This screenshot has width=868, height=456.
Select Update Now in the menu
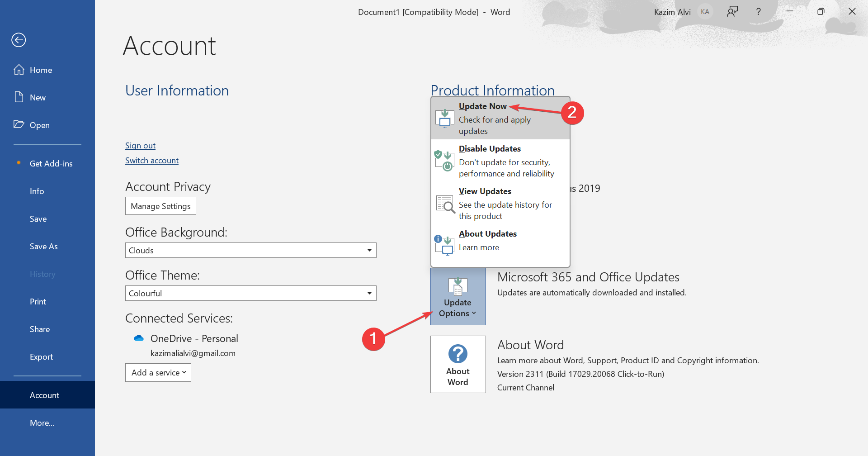click(500, 118)
